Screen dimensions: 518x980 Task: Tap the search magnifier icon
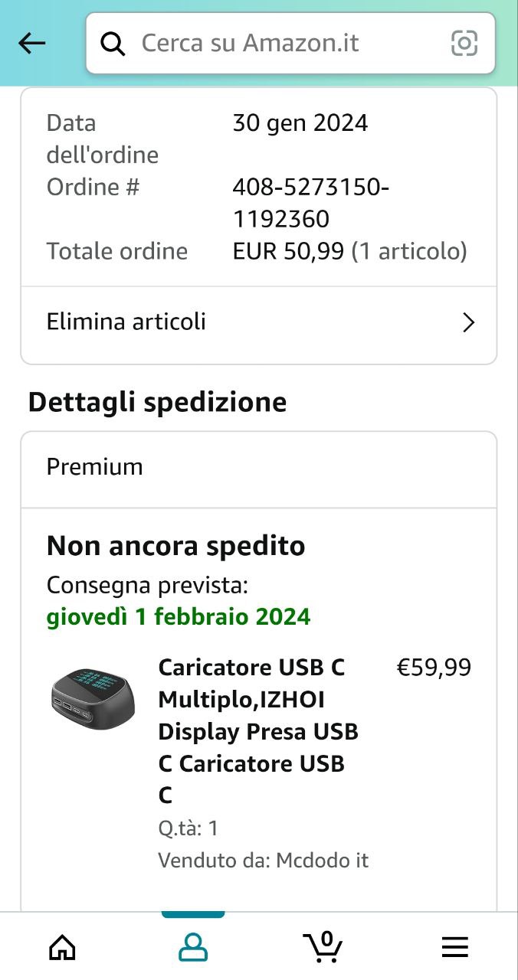click(x=113, y=44)
